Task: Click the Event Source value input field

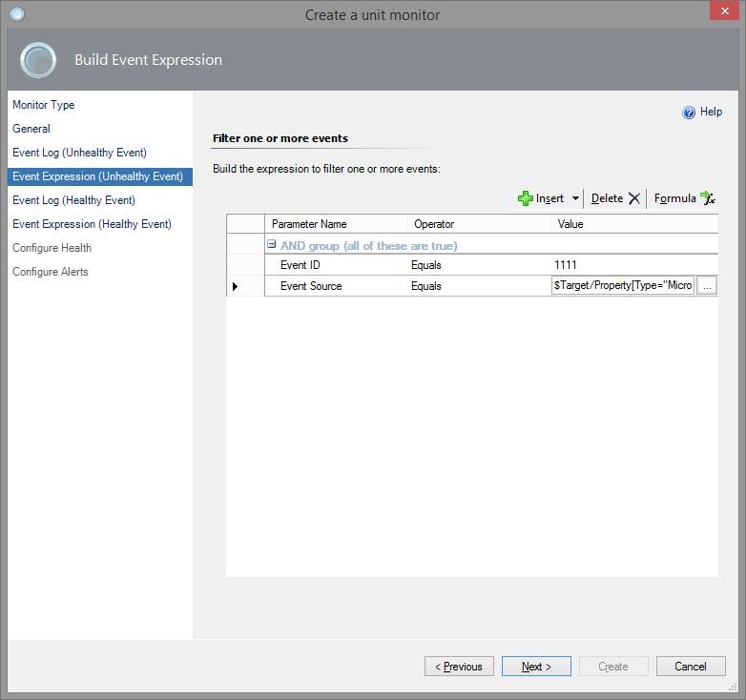Action: point(622,286)
